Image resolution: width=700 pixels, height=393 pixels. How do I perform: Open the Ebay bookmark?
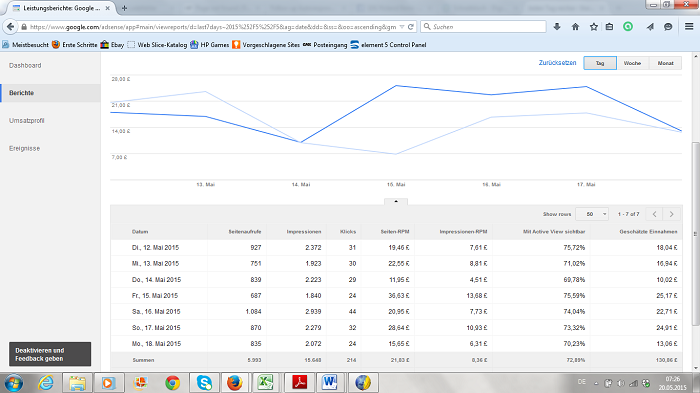pyautogui.click(x=112, y=45)
